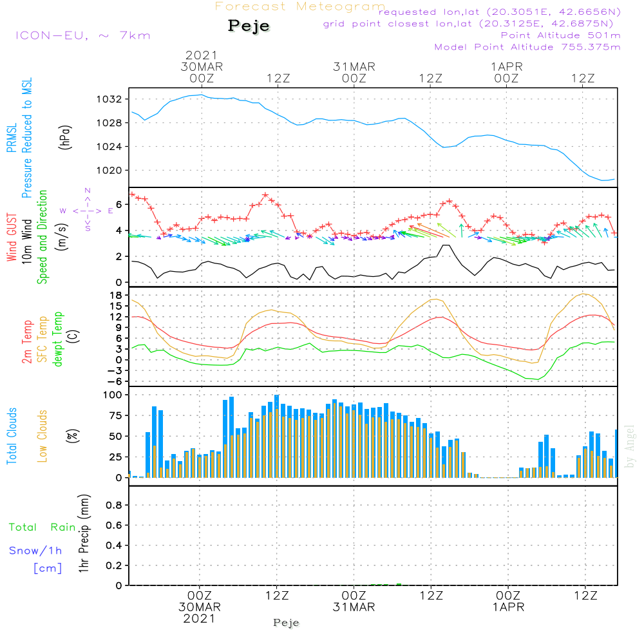Click the -6 temperature axis value
This screenshot has width=644, height=644.
click(x=114, y=381)
